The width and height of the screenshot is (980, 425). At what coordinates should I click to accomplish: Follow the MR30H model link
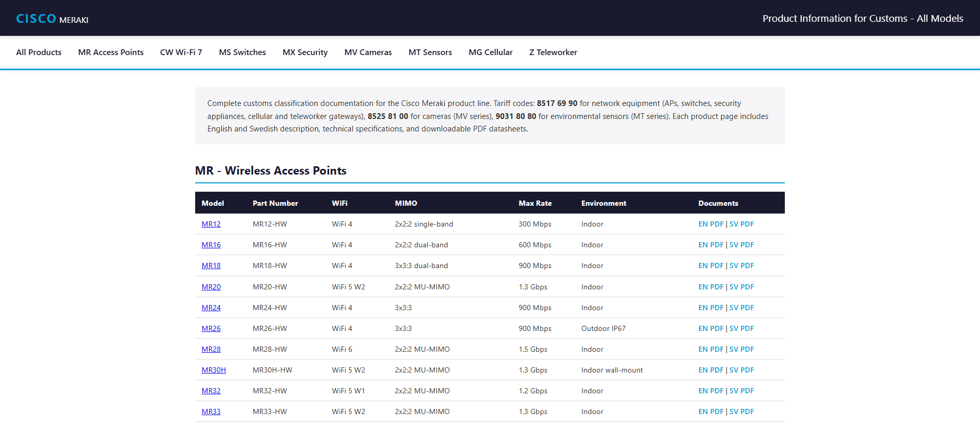[x=214, y=370]
